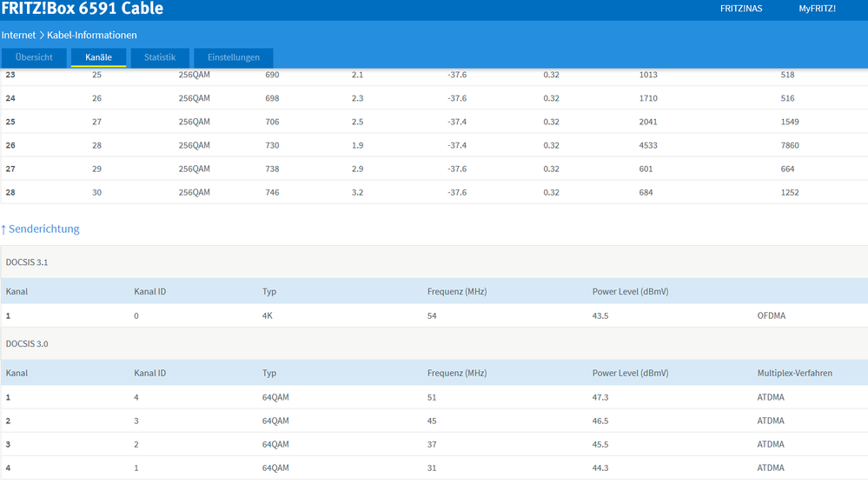Click Power Level (dBmV) header in DOCSIS 3.0 table

pyautogui.click(x=630, y=374)
